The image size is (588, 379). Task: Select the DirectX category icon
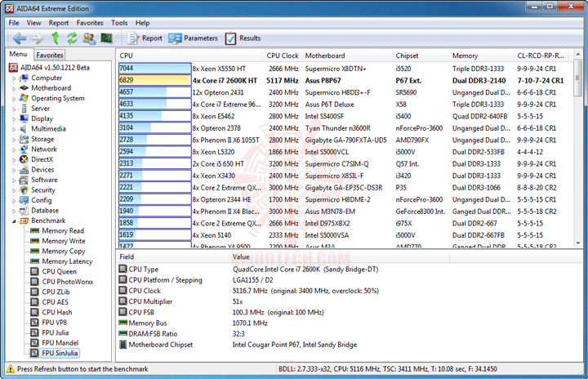coord(24,159)
